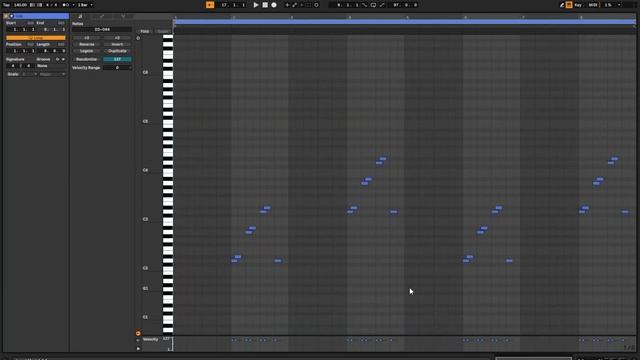The image size is (640, 360).
Task: Click the show lane triangle below Velocity
Action: [138, 348]
